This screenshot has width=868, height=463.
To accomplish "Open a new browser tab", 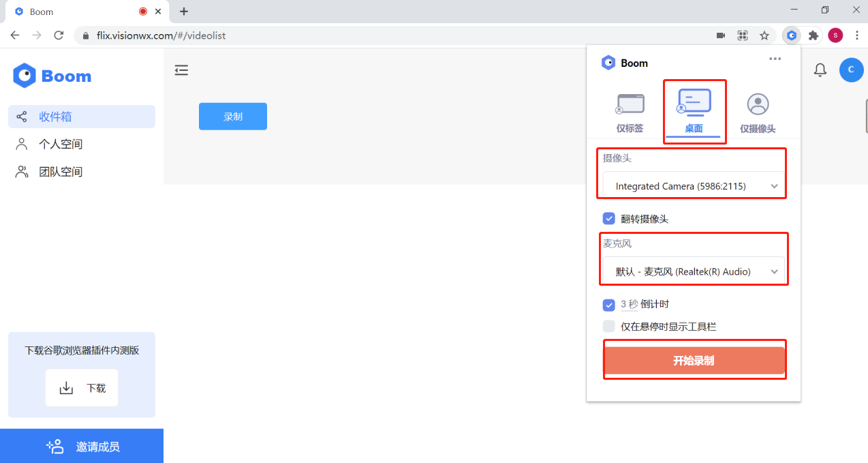I will (x=184, y=12).
